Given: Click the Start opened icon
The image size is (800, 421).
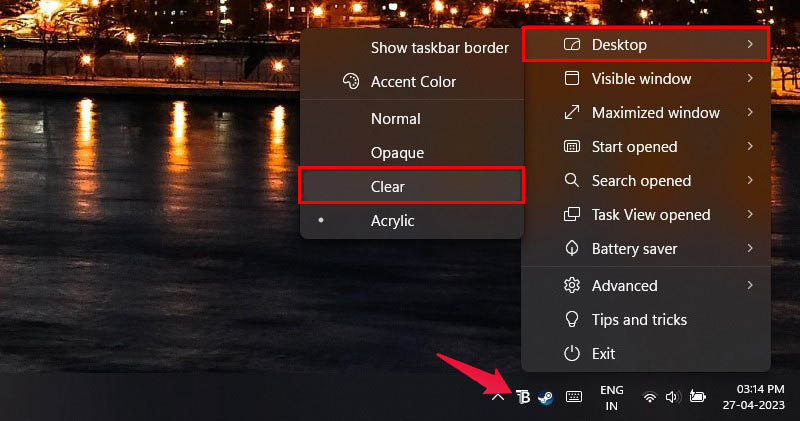Looking at the screenshot, I should [572, 146].
